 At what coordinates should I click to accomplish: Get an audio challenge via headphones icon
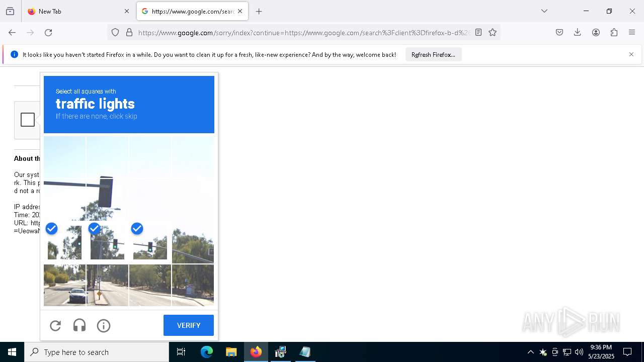coord(79,326)
